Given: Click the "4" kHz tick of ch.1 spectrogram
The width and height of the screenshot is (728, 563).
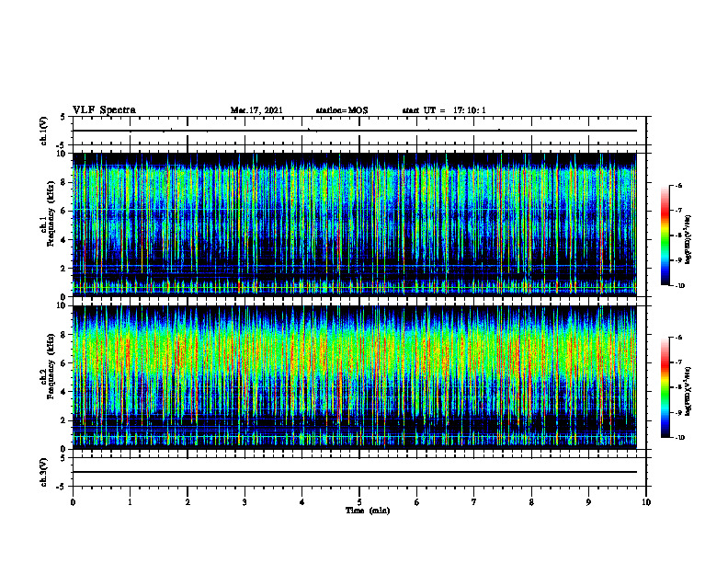Looking at the screenshot, I should [64, 240].
